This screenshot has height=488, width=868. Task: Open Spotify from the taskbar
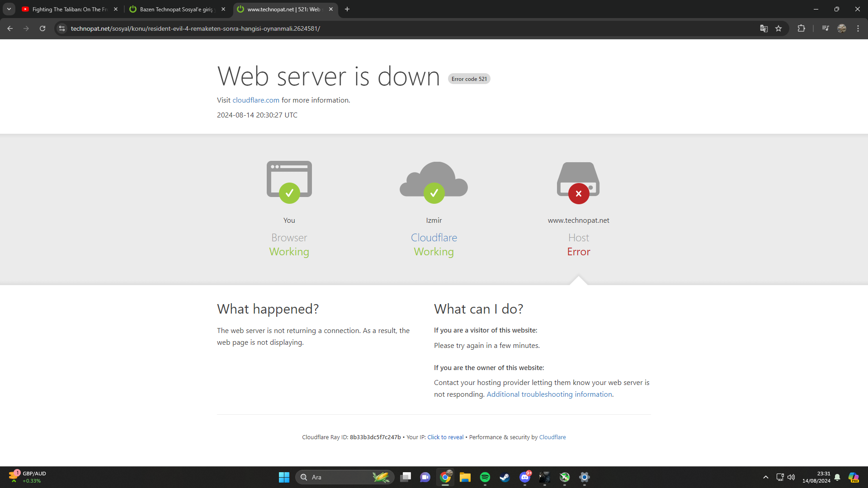[485, 477]
